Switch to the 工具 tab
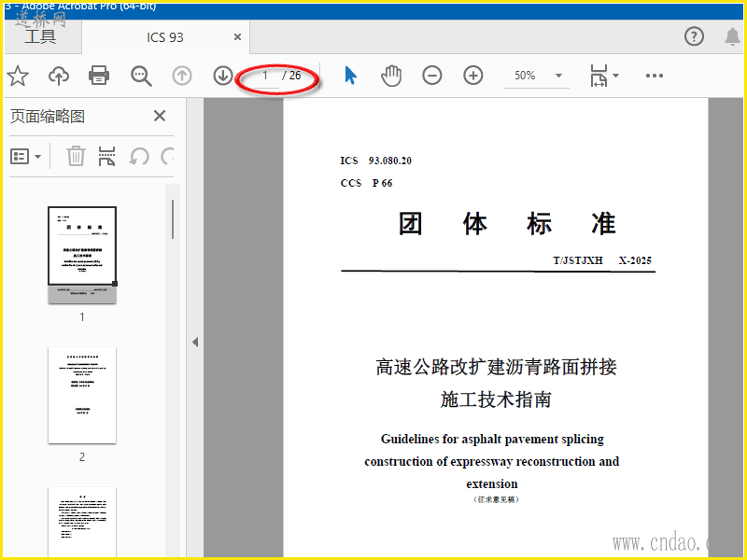 click(40, 36)
